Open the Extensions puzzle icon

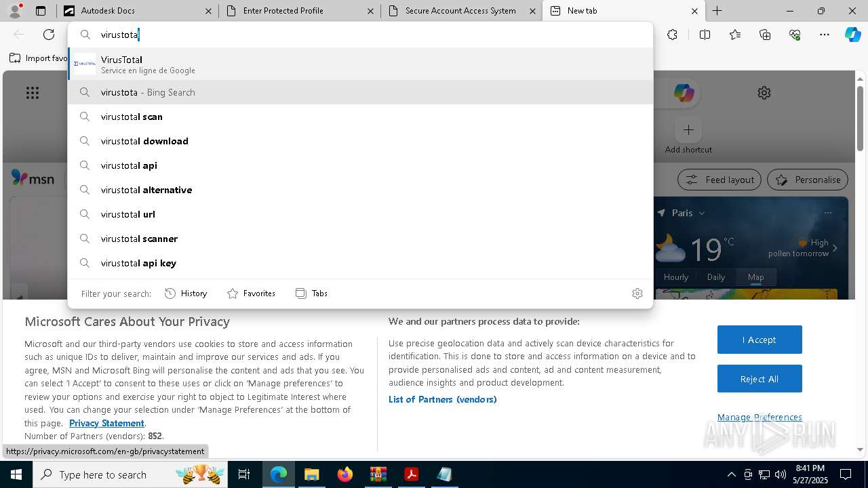click(x=672, y=35)
